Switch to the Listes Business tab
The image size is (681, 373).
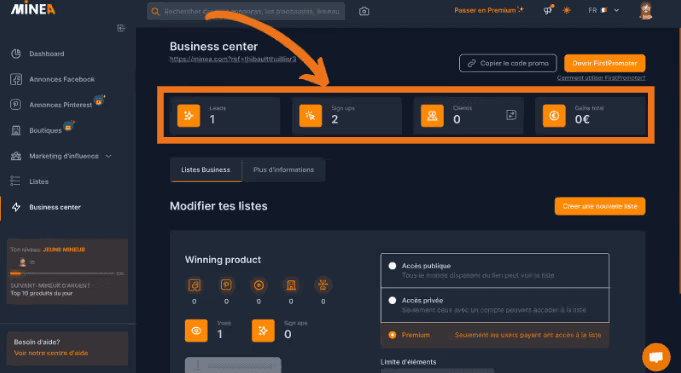click(x=205, y=170)
